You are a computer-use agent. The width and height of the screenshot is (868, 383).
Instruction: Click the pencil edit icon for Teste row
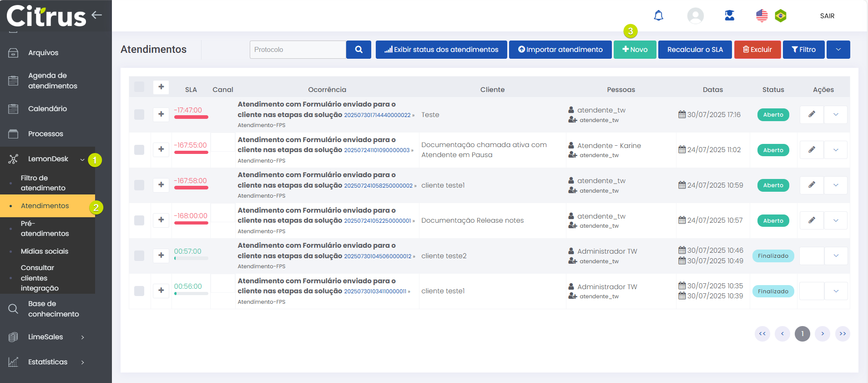pos(812,114)
